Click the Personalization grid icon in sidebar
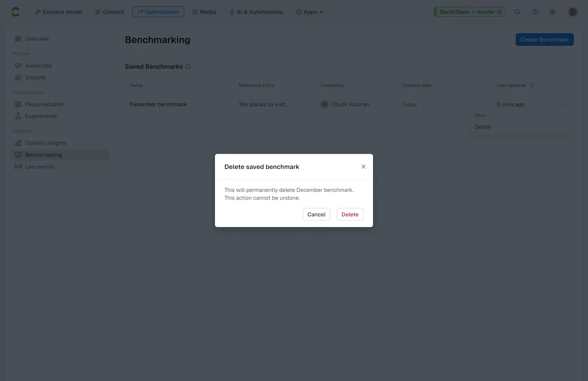This screenshot has height=381, width=588. coord(18,104)
